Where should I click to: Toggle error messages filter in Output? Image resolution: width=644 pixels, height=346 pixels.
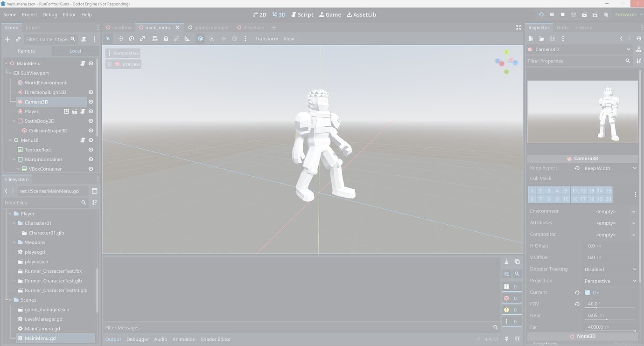[511, 298]
